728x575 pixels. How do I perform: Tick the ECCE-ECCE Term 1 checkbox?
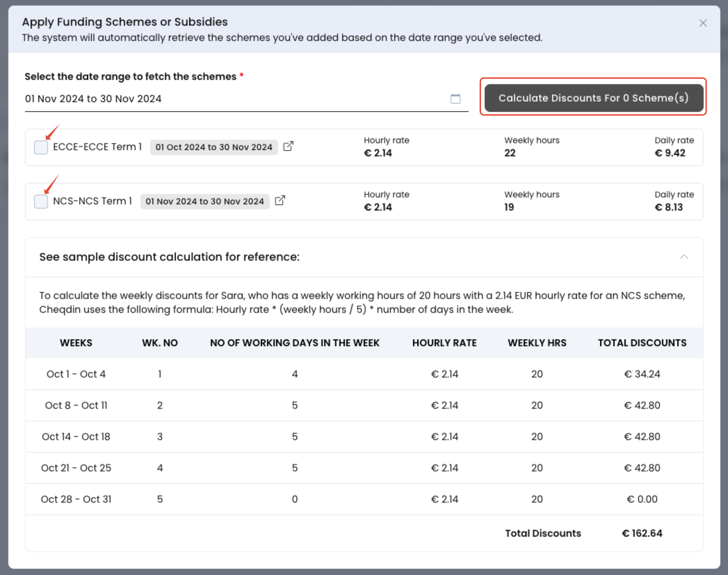[41, 147]
